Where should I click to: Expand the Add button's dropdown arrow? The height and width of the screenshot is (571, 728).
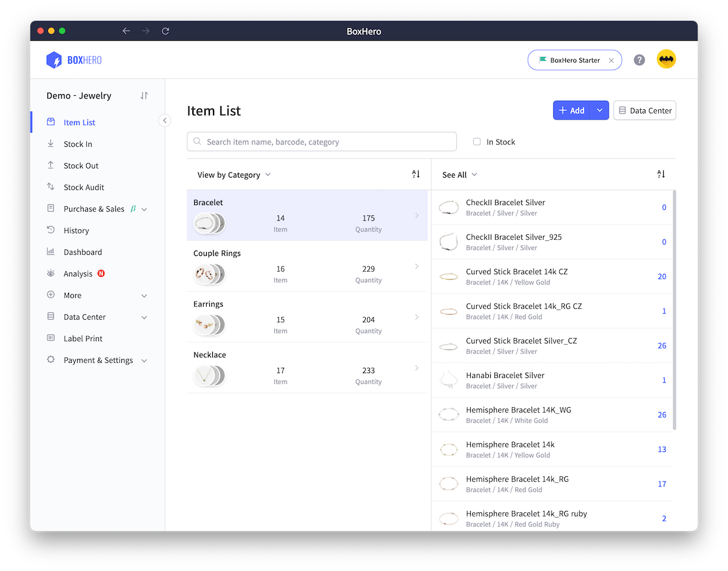(x=599, y=110)
